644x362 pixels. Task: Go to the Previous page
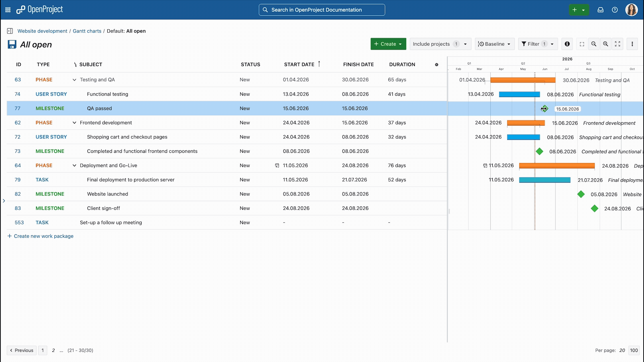click(21, 350)
